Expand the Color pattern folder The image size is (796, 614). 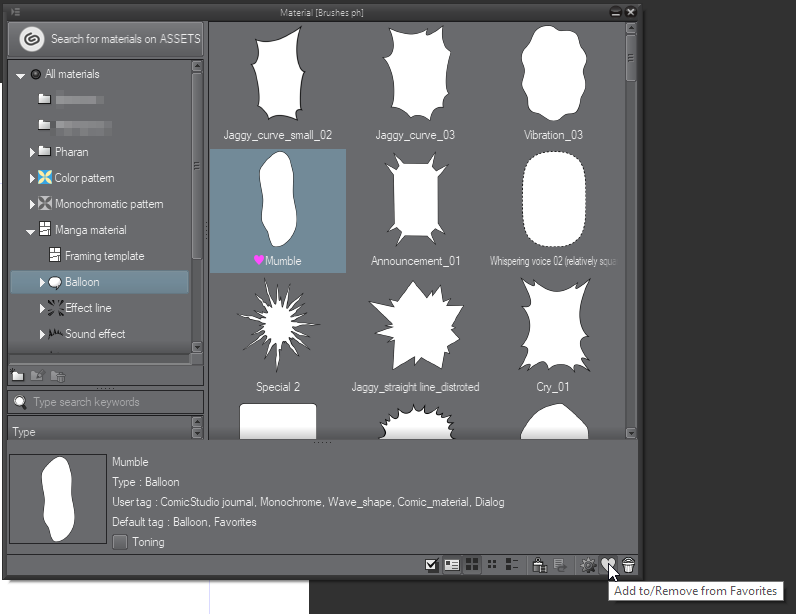click(x=32, y=179)
